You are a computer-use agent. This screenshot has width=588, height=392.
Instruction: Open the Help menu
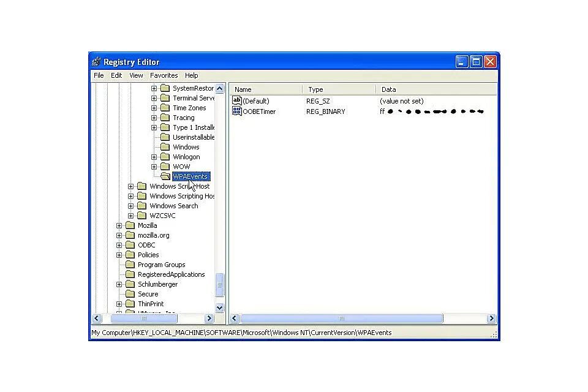click(x=191, y=75)
